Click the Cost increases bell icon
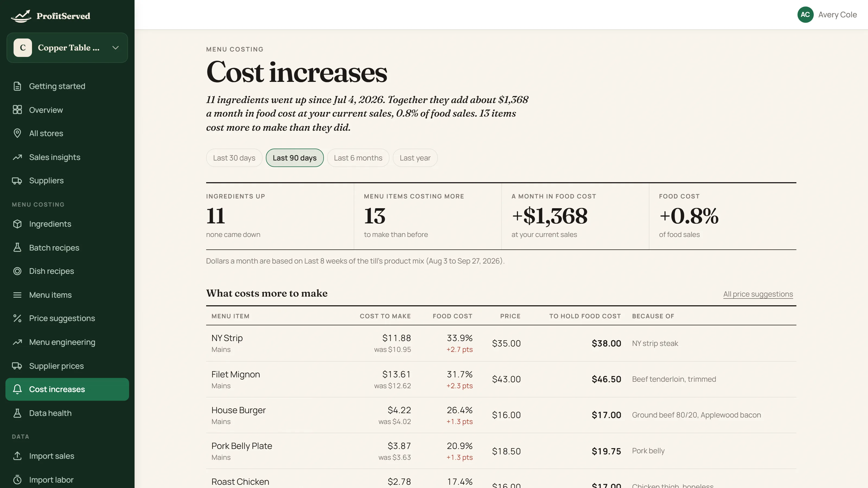Viewport: 868px width, 488px height. (17, 389)
